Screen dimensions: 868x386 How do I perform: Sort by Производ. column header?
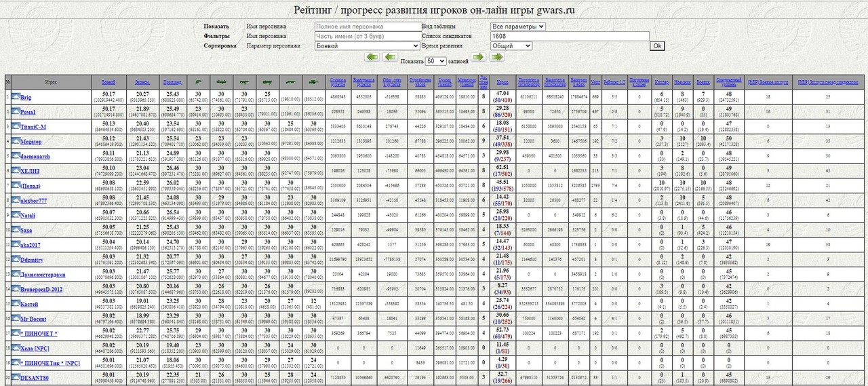pyautogui.click(x=173, y=81)
